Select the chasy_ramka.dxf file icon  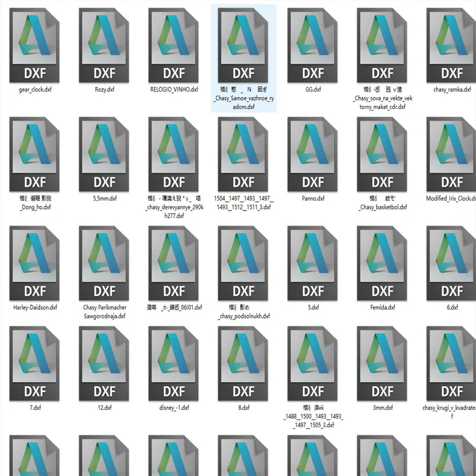click(452, 45)
